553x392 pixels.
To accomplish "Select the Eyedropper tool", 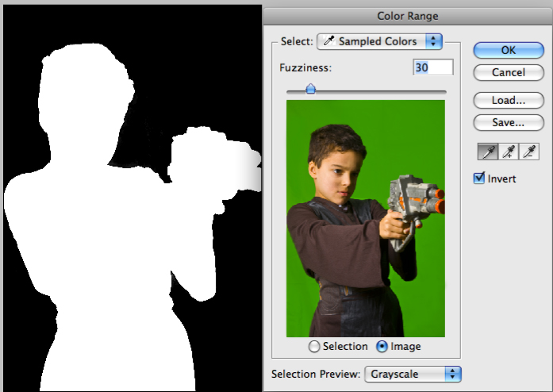I will click(488, 152).
